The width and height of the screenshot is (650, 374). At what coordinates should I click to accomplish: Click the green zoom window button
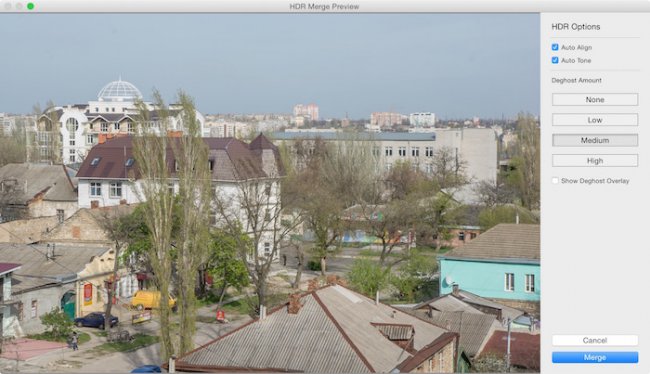point(31,6)
